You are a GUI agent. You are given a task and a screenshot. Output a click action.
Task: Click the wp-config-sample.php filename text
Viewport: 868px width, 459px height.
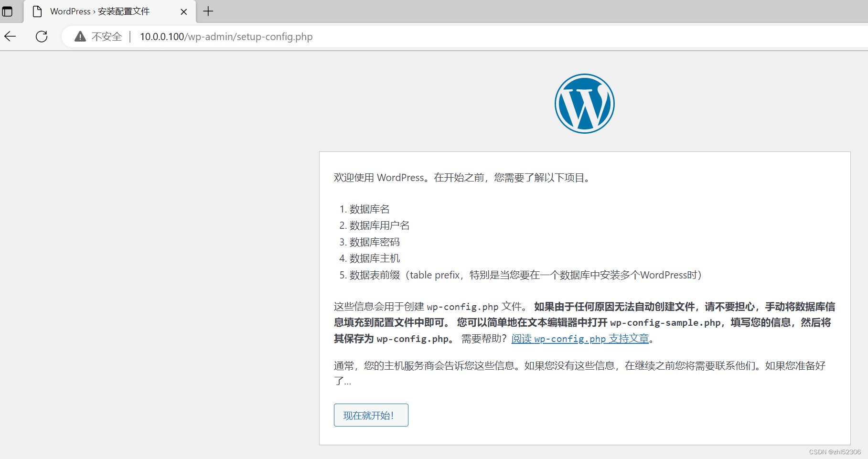point(665,323)
